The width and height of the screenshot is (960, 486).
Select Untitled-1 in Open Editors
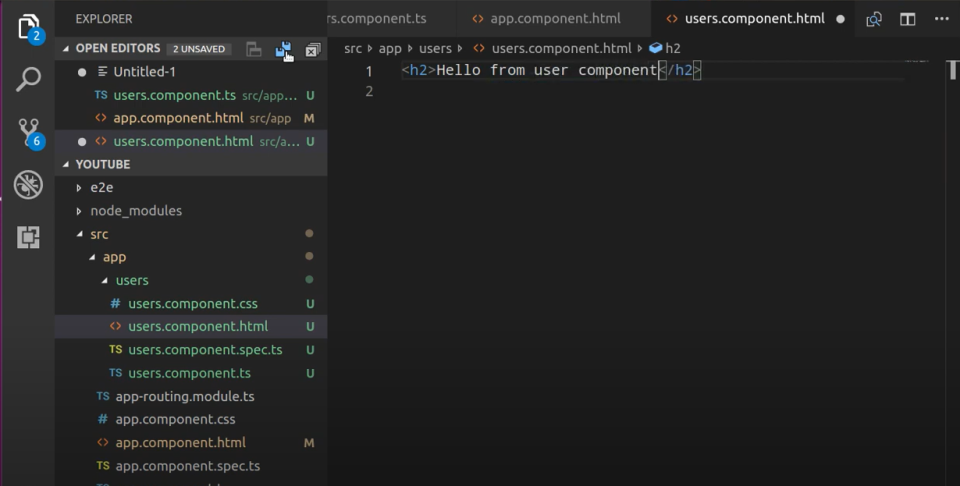click(x=145, y=72)
